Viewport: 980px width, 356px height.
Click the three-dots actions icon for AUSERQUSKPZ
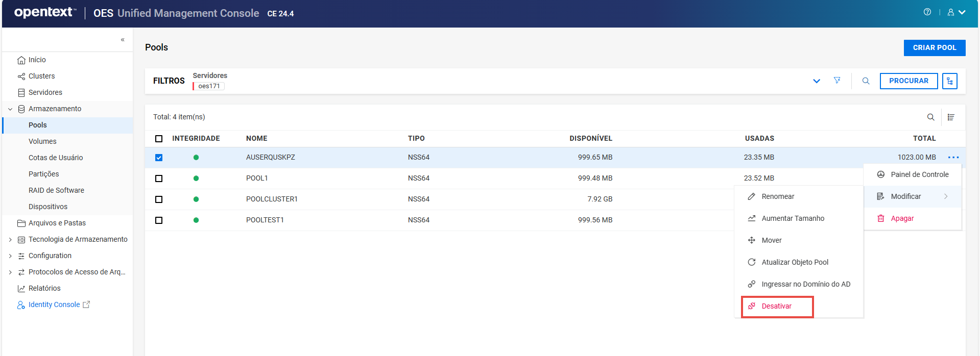tap(953, 158)
